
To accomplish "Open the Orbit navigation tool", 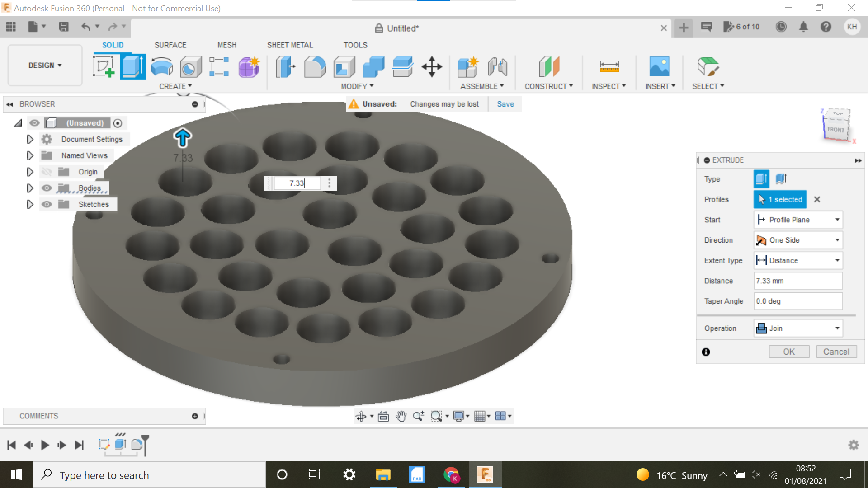I will (x=361, y=416).
